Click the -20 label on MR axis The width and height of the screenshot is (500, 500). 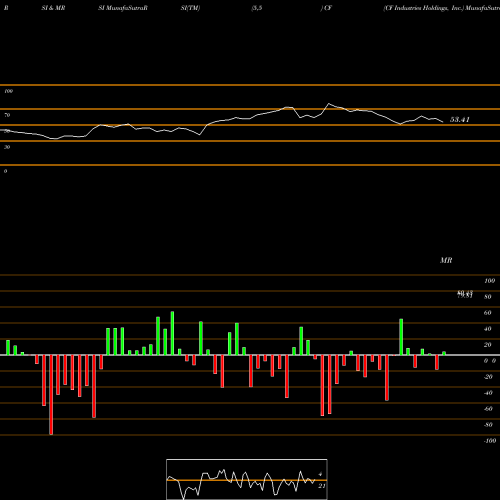(488, 377)
